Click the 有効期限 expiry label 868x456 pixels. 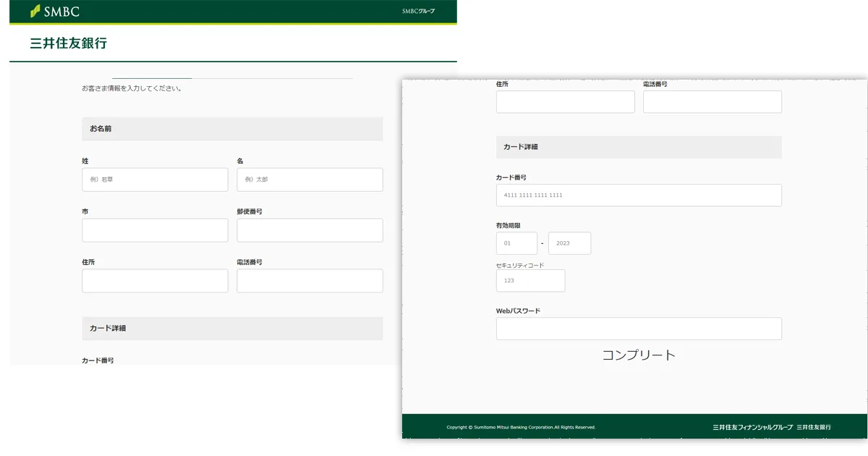coord(509,225)
